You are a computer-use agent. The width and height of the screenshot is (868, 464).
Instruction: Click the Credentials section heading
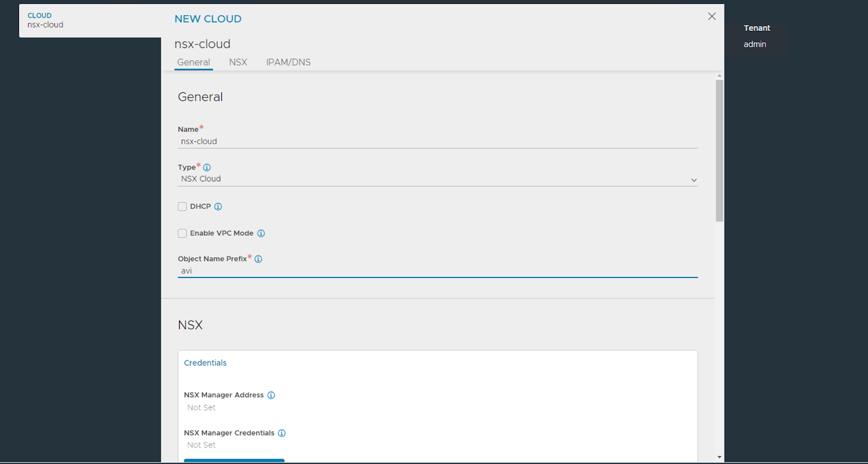coord(205,363)
